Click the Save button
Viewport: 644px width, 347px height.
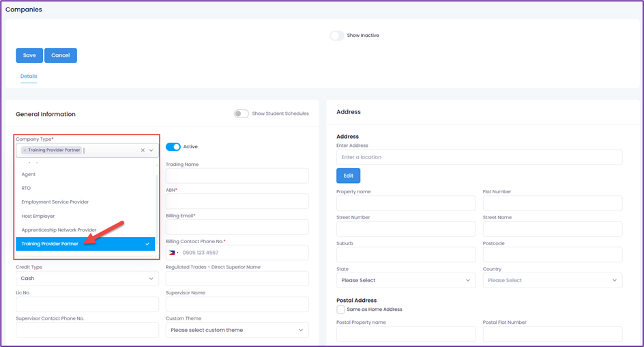29,55
